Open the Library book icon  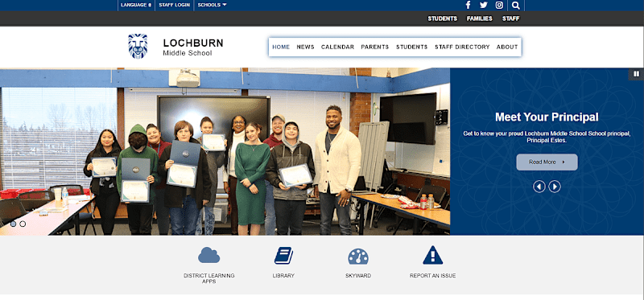click(283, 255)
